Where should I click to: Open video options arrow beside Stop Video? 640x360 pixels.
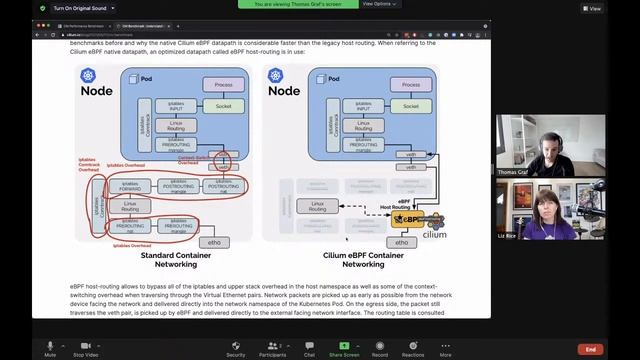[x=98, y=346]
